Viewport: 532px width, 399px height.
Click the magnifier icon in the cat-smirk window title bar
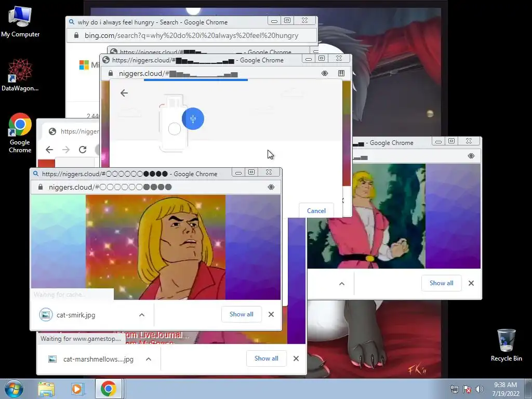[36, 174]
